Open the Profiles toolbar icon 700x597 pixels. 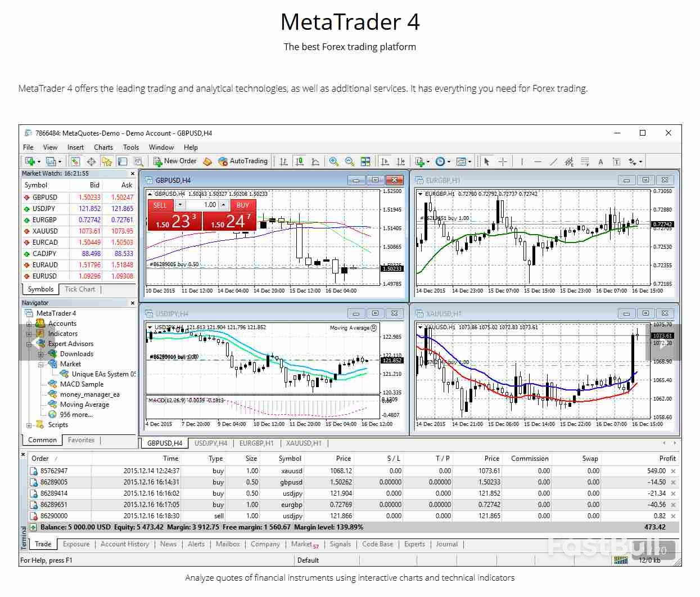51,161
